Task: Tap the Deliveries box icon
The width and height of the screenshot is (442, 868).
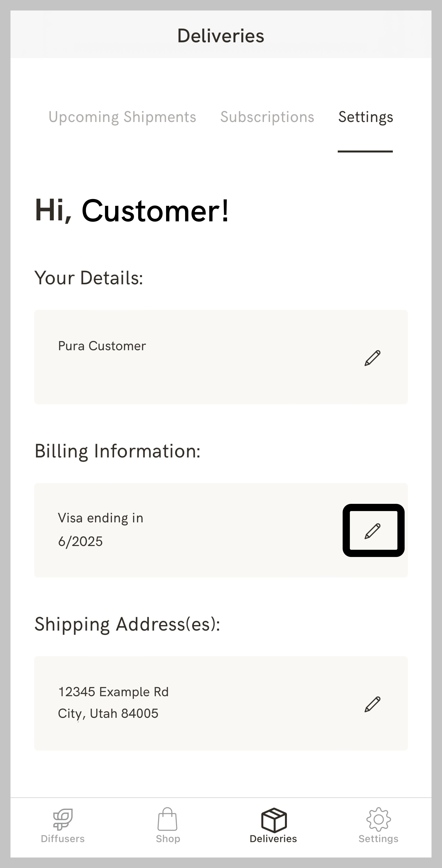Action: (274, 819)
